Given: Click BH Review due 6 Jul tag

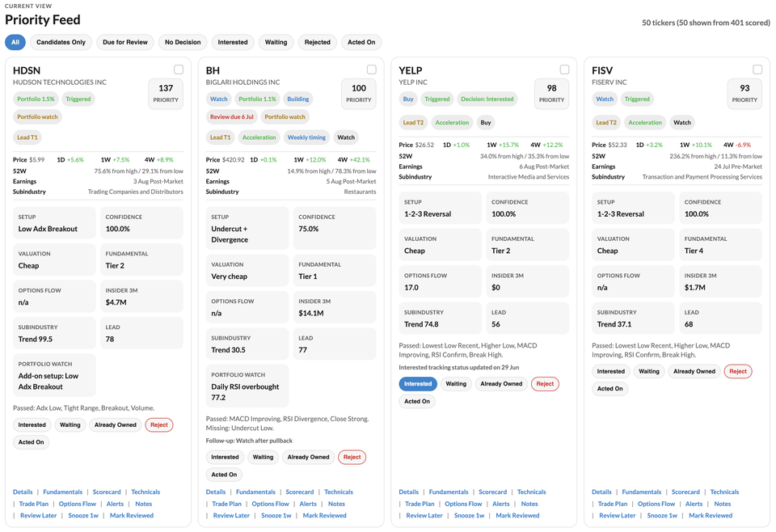Looking at the screenshot, I should coord(232,116).
